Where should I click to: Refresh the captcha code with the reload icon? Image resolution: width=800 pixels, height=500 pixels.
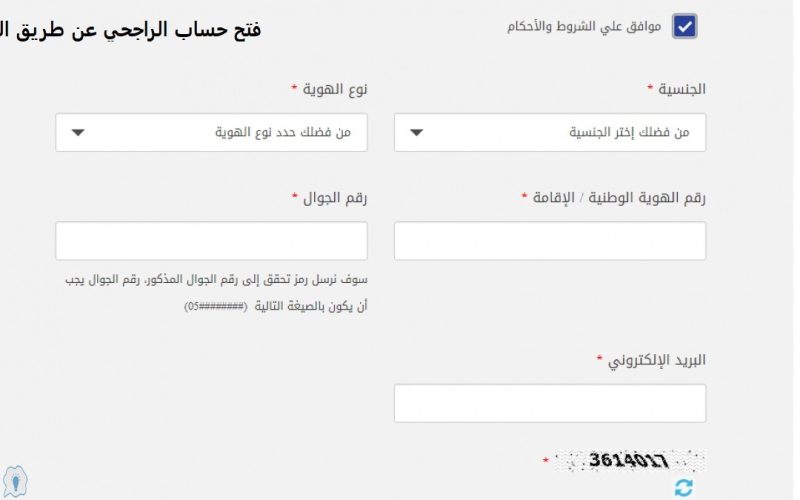coord(684,487)
